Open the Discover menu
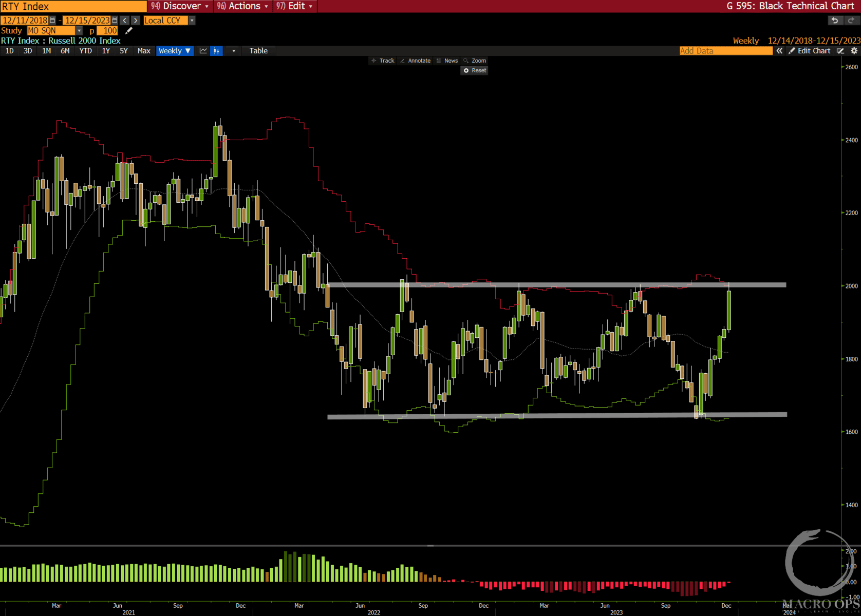Screen dimensions: 861x616 click(180, 6)
